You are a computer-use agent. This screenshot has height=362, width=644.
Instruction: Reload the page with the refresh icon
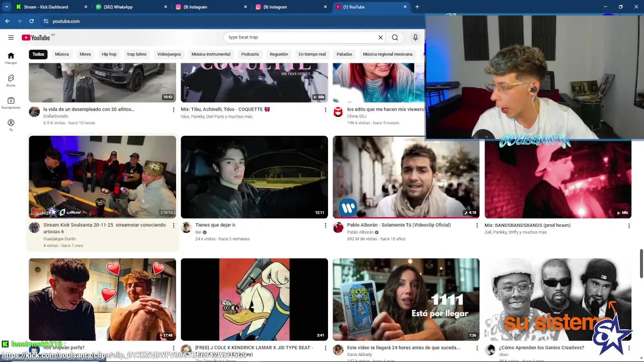pyautogui.click(x=31, y=21)
